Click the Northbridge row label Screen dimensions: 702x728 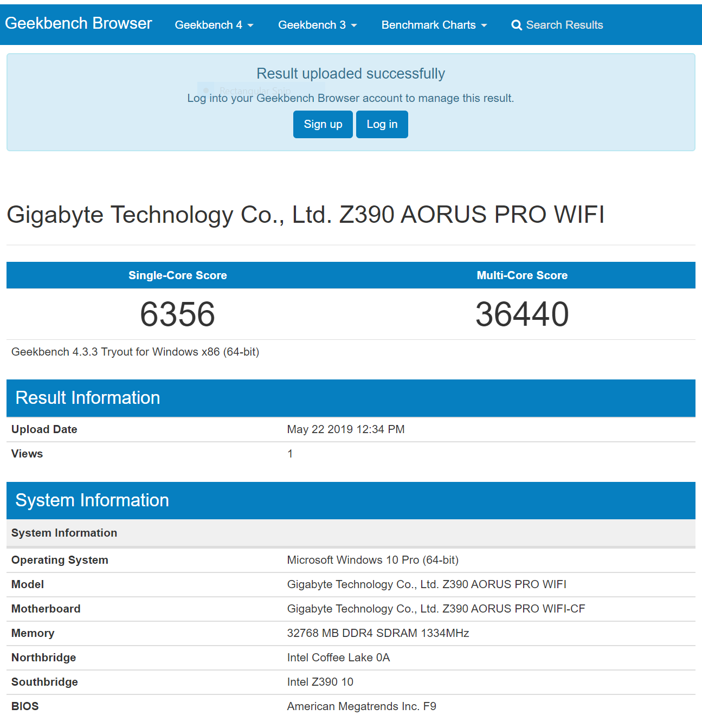click(44, 658)
